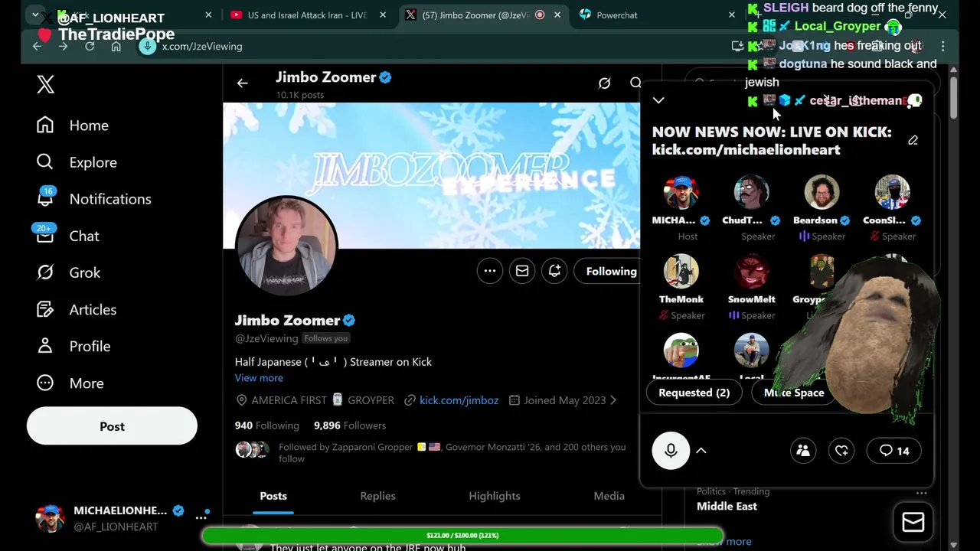The image size is (980, 551).
Task: Close the Jimbo Zoomer browser tab
Action: point(557,15)
